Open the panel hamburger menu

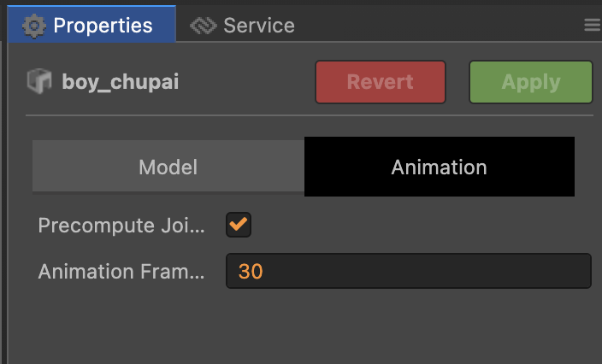click(x=592, y=26)
